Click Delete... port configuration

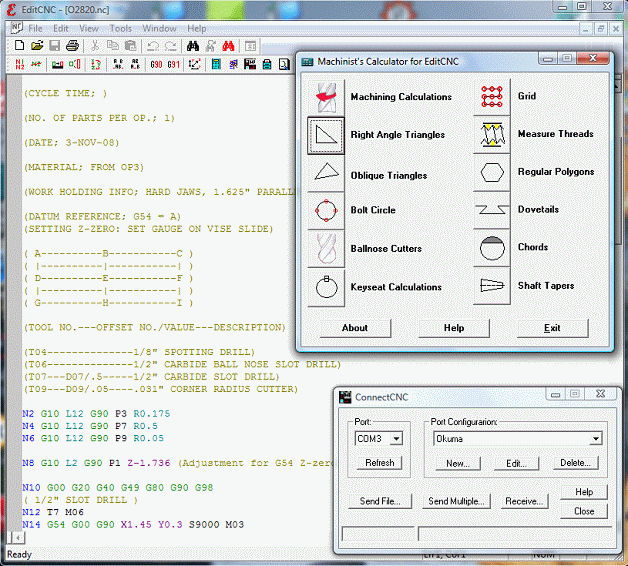(x=576, y=463)
